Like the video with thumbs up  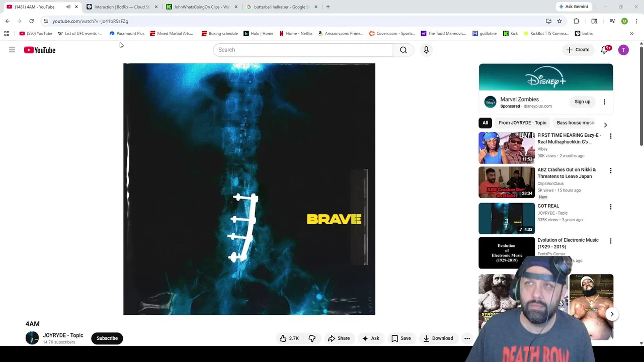(289, 338)
